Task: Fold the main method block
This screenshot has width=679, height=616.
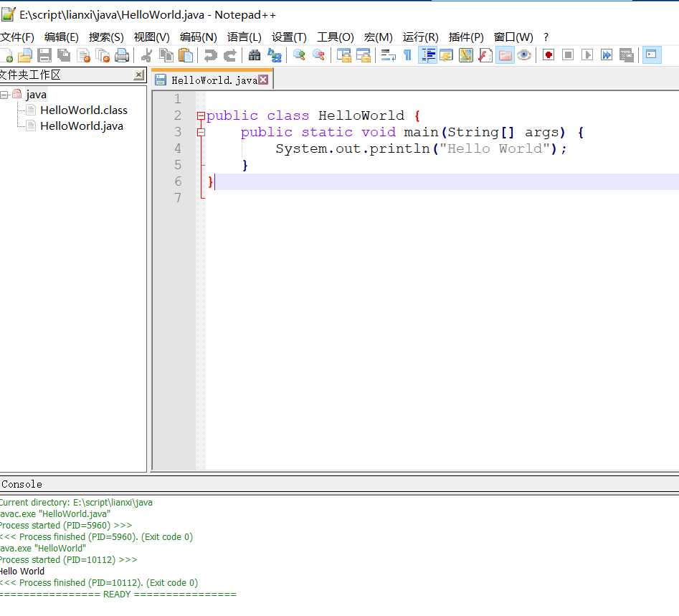Action: (201, 133)
